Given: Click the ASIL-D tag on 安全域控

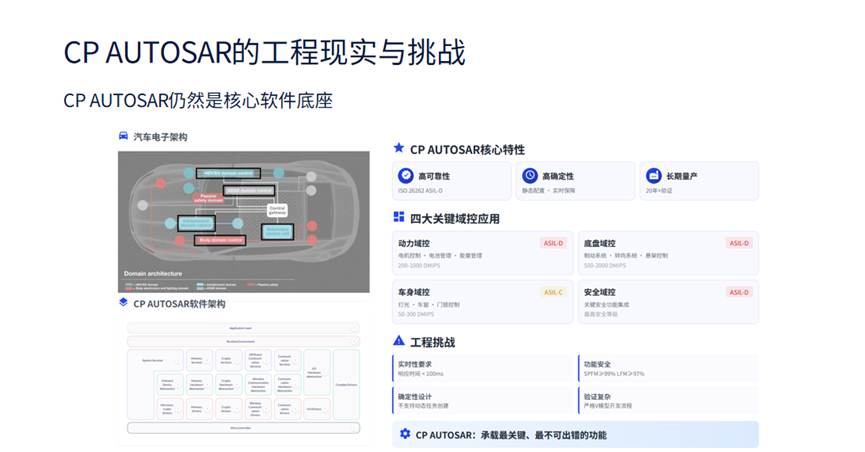Looking at the screenshot, I should tap(739, 292).
